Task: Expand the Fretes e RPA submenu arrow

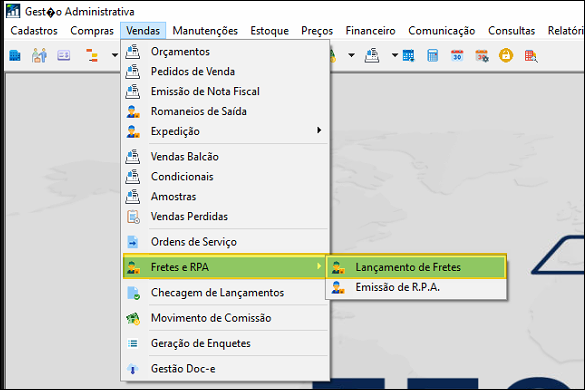Action: click(319, 266)
